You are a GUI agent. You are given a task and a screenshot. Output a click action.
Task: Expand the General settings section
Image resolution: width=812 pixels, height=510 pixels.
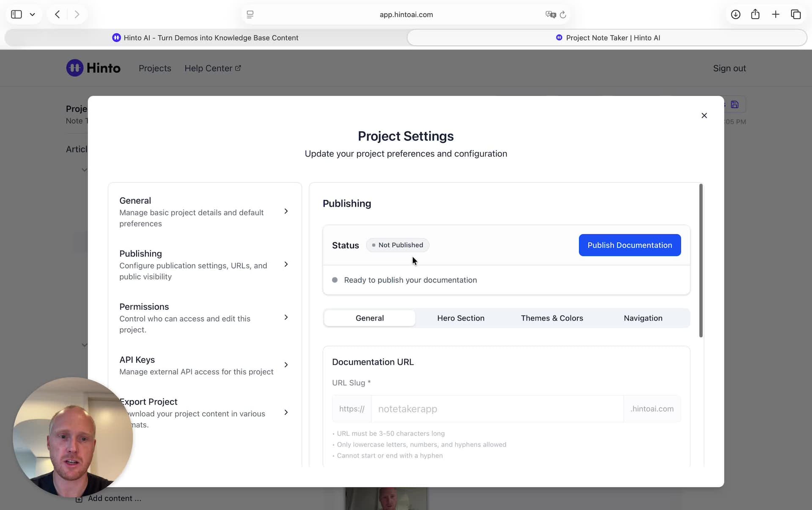click(x=286, y=211)
